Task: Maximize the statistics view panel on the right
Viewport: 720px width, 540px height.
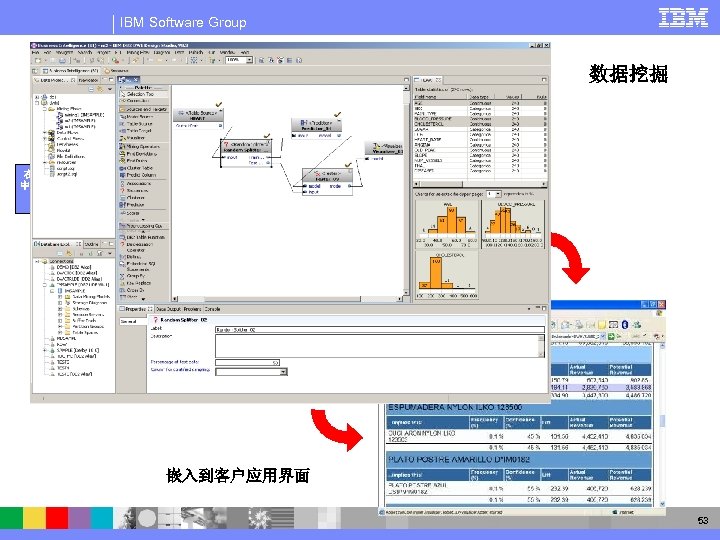Action: (x=544, y=80)
